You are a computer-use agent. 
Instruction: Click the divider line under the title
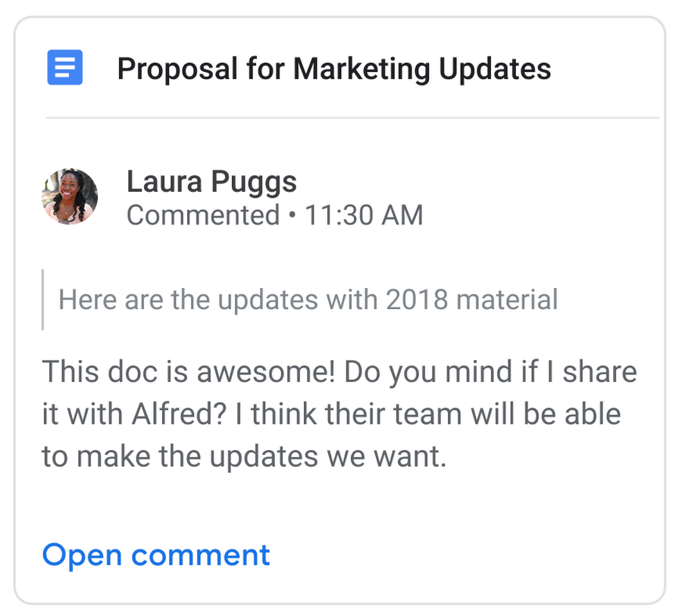click(352, 118)
